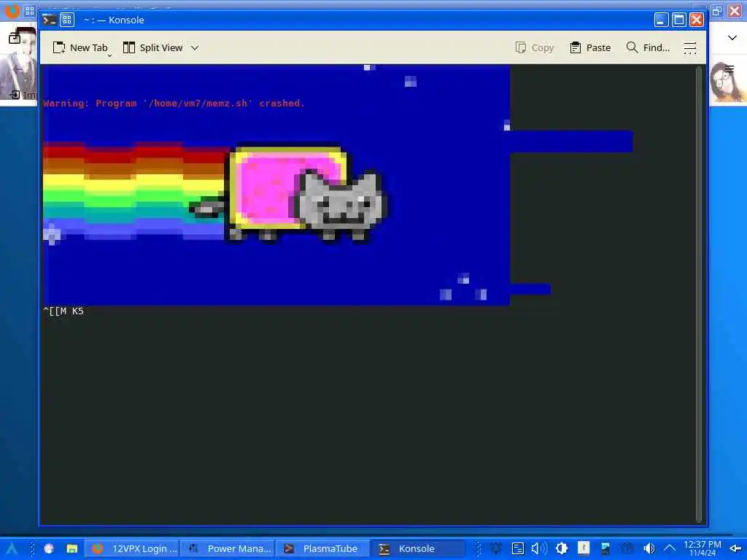
Task: Click background window grid button
Action: [x=29, y=10]
